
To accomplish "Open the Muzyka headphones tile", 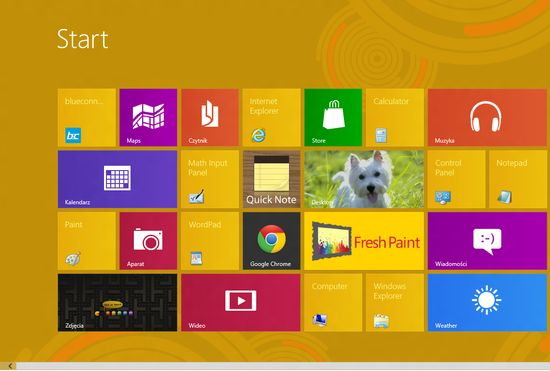I will 487,117.
